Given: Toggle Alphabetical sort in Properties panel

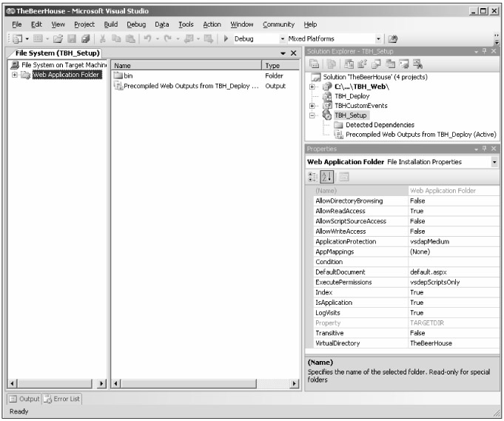Looking at the screenshot, I should tap(327, 176).
